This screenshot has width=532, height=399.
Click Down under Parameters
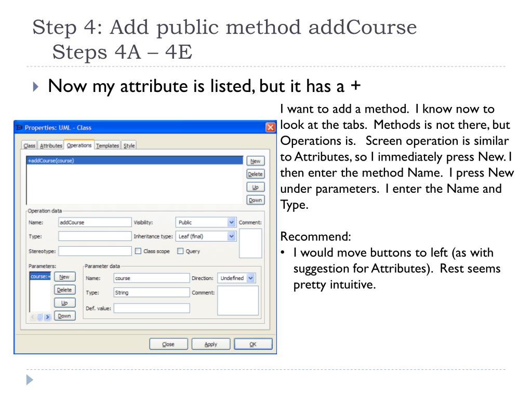[x=64, y=316]
